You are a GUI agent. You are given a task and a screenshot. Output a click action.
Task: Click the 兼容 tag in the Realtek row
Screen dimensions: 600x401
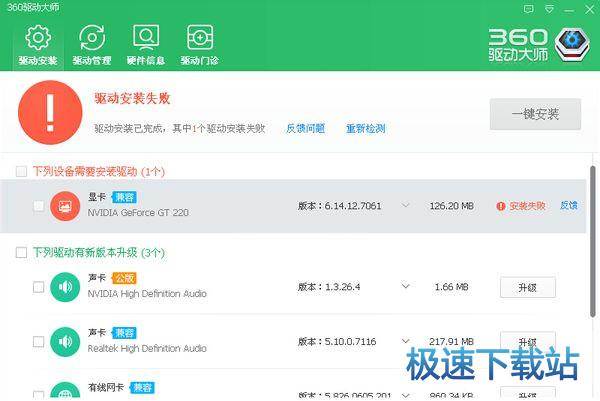click(124, 333)
